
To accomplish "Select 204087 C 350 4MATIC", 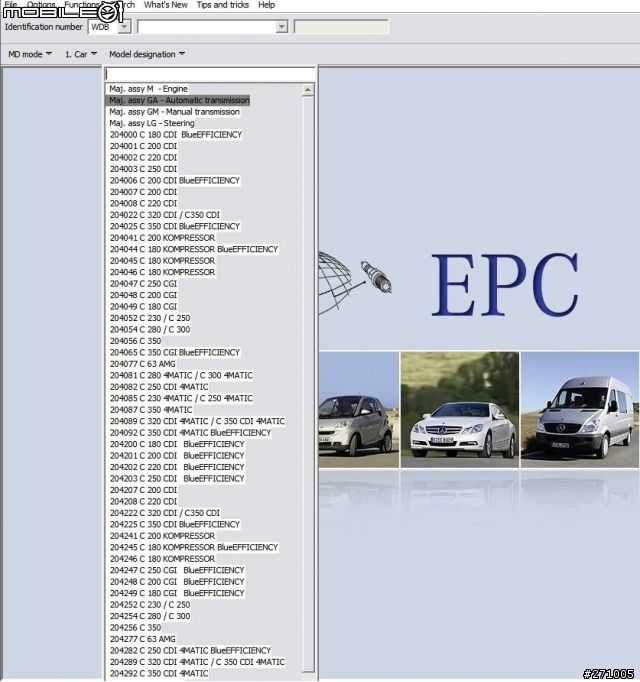I will tap(151, 410).
